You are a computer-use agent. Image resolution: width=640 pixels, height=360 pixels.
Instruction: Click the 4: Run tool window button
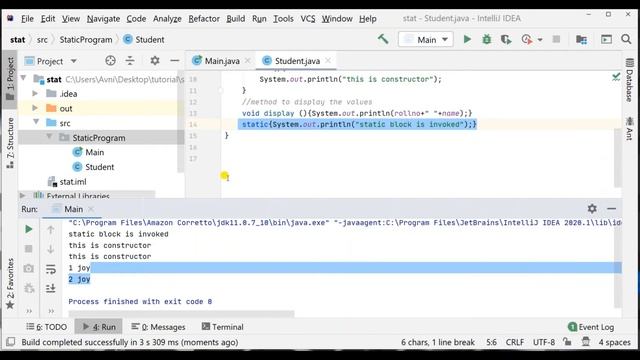click(x=99, y=327)
